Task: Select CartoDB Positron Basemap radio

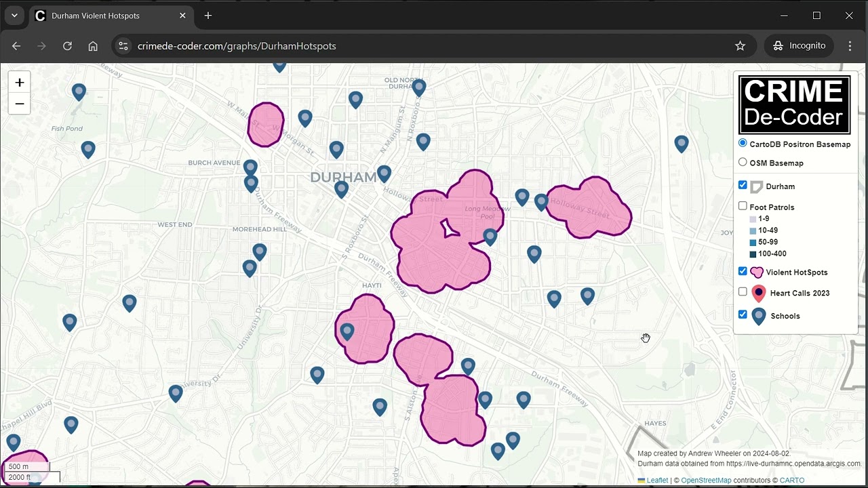Action: [x=743, y=143]
